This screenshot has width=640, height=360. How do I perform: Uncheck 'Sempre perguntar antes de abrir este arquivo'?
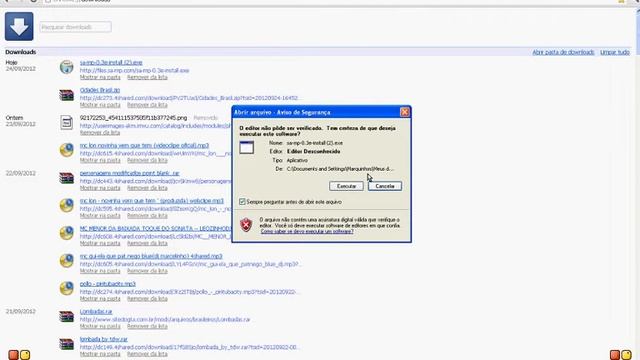[242, 202]
